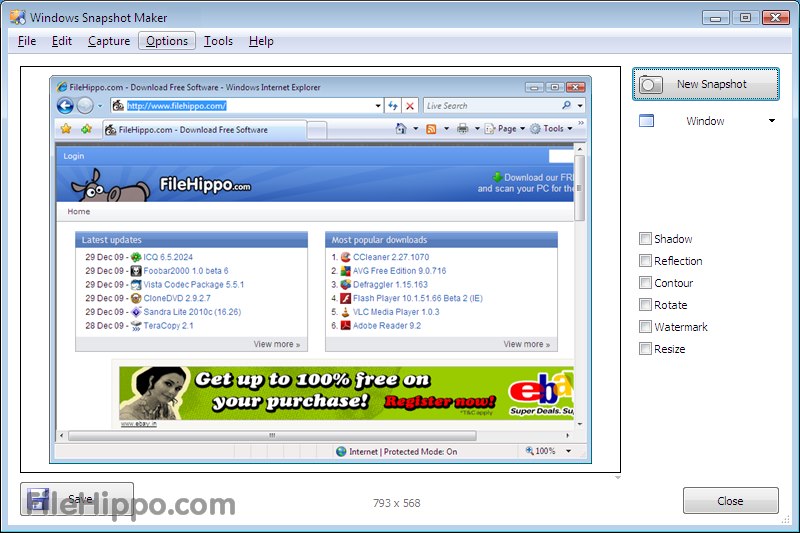The width and height of the screenshot is (800, 533).
Task: Open the Capture menu
Action: pyautogui.click(x=109, y=41)
